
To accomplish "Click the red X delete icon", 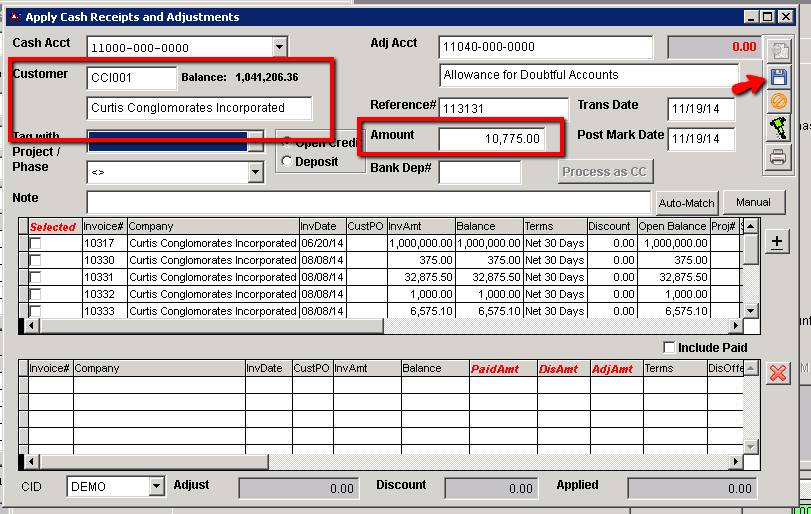I will [777, 373].
